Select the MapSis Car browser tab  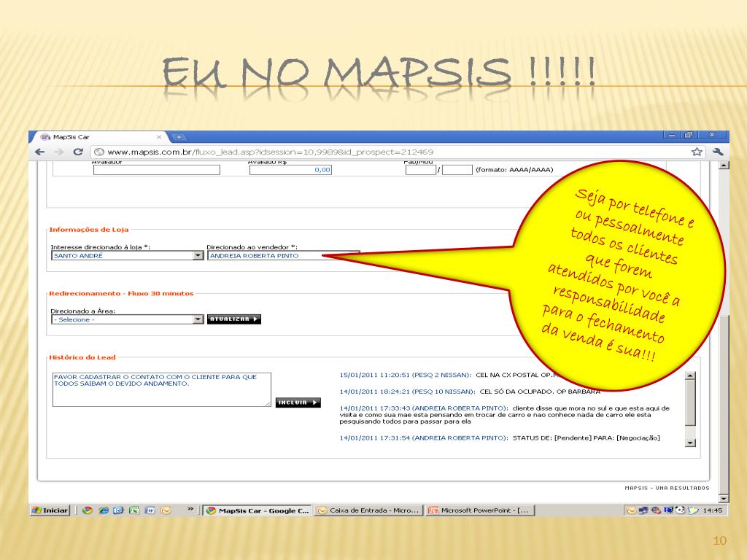[x=100, y=137]
